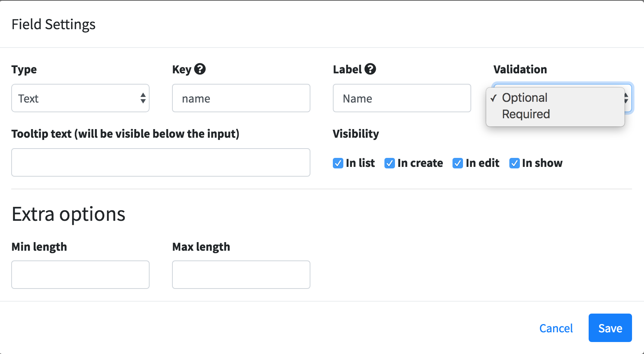Focus the Key input containing name

coord(241,98)
